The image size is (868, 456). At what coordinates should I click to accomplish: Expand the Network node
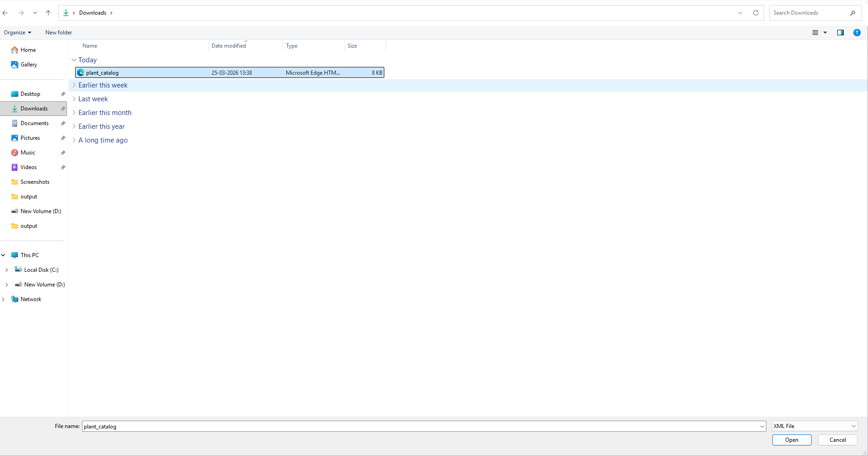(3, 299)
